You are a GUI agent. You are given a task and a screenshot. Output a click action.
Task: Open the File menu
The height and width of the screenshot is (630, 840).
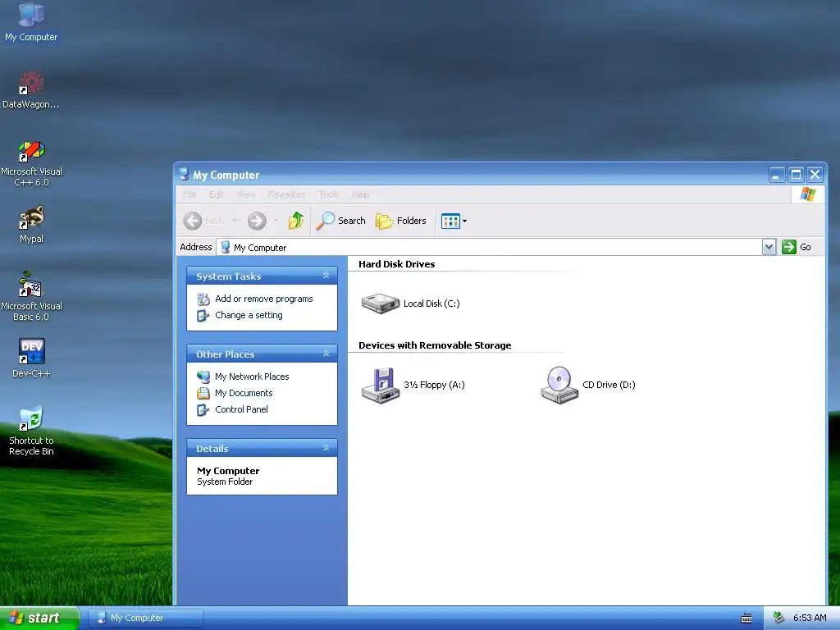pyautogui.click(x=189, y=194)
